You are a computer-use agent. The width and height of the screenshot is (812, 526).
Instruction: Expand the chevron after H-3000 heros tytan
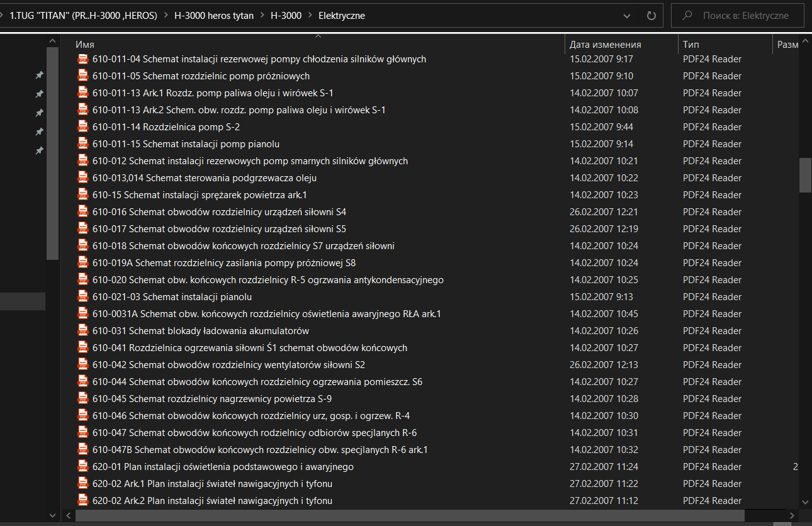click(x=262, y=16)
